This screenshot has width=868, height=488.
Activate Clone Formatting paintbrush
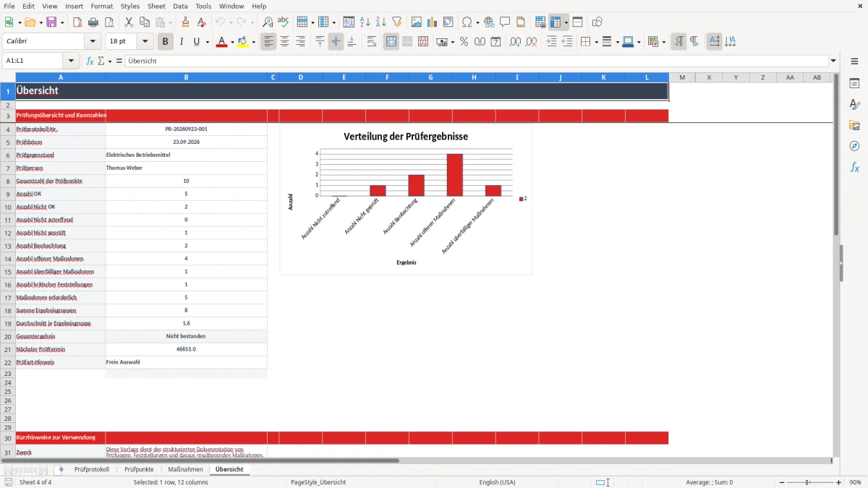click(186, 22)
